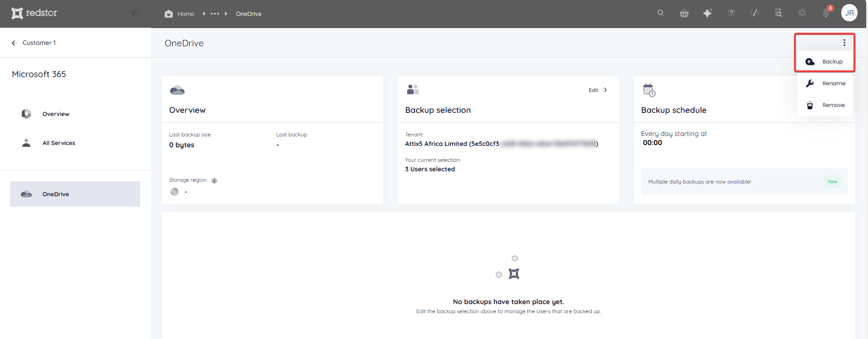The image size is (868, 339).
Task: Click the Backup schedule heading
Action: pyautogui.click(x=673, y=110)
